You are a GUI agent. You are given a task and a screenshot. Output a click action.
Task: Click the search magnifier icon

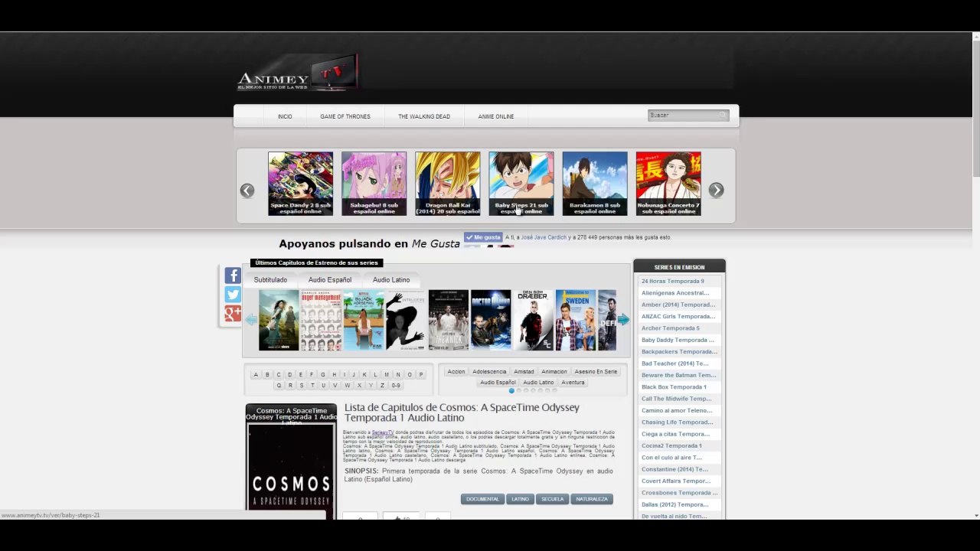pyautogui.click(x=721, y=115)
